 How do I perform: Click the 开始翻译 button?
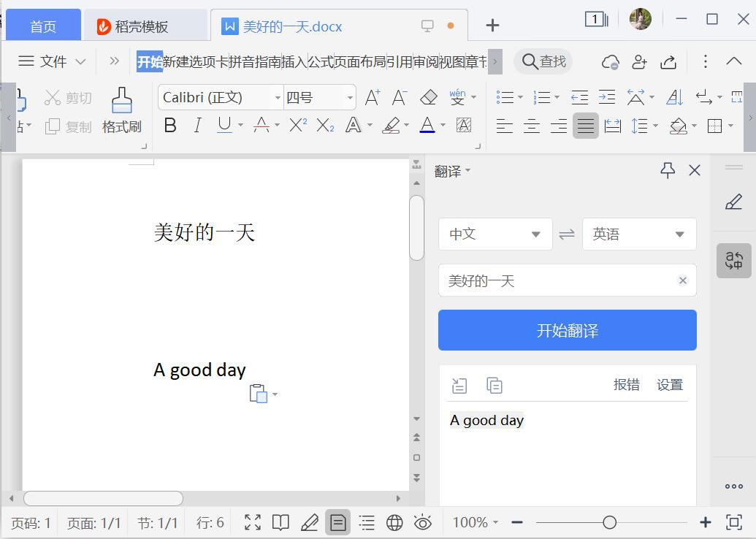[x=567, y=330]
